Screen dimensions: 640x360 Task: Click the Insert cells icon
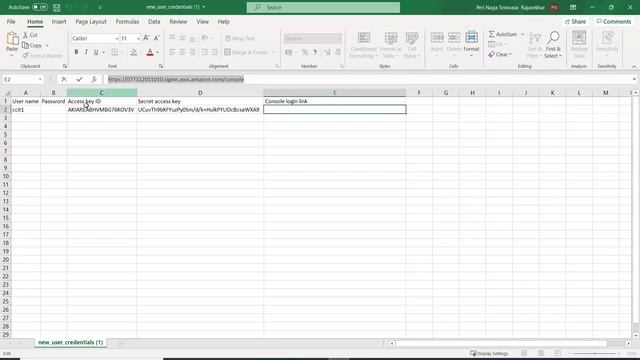coord(437,38)
